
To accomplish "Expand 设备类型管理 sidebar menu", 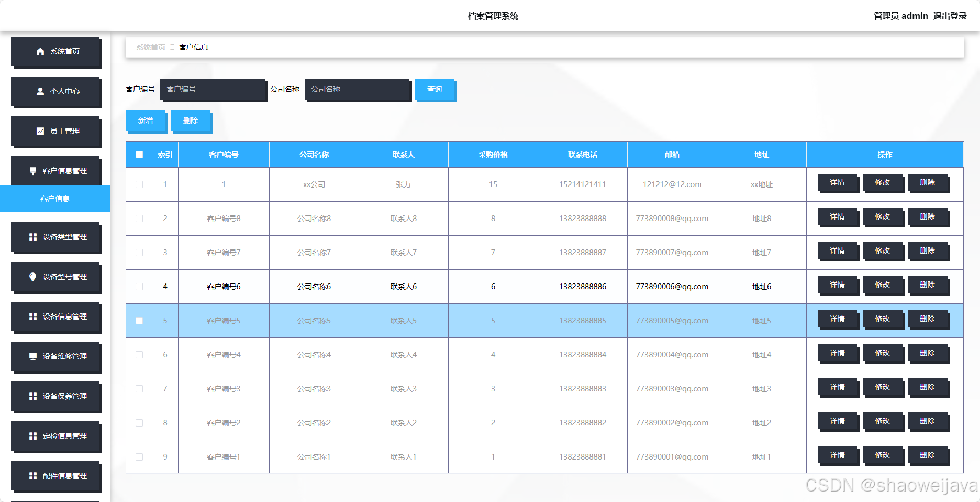I will [x=55, y=237].
